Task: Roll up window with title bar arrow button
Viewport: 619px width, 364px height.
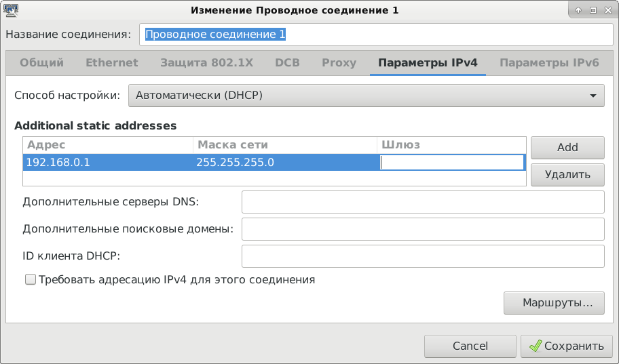Action: point(580,10)
